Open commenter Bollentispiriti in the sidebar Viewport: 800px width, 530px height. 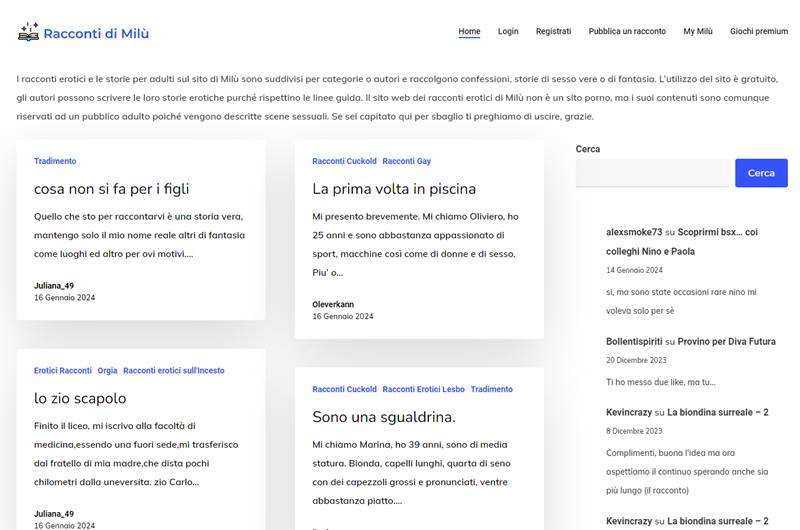pos(634,341)
